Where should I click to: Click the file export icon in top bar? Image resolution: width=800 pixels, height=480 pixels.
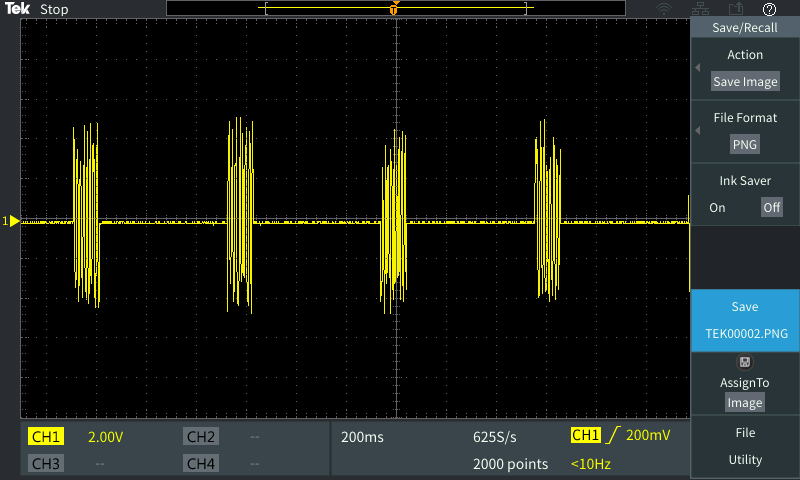pos(736,9)
